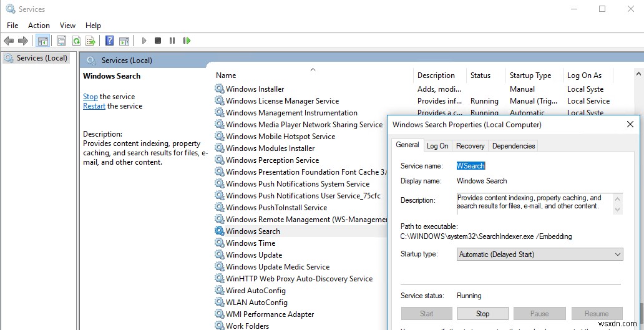644x330 pixels.
Task: Open Properties from the toolbar icon
Action: 62,41
